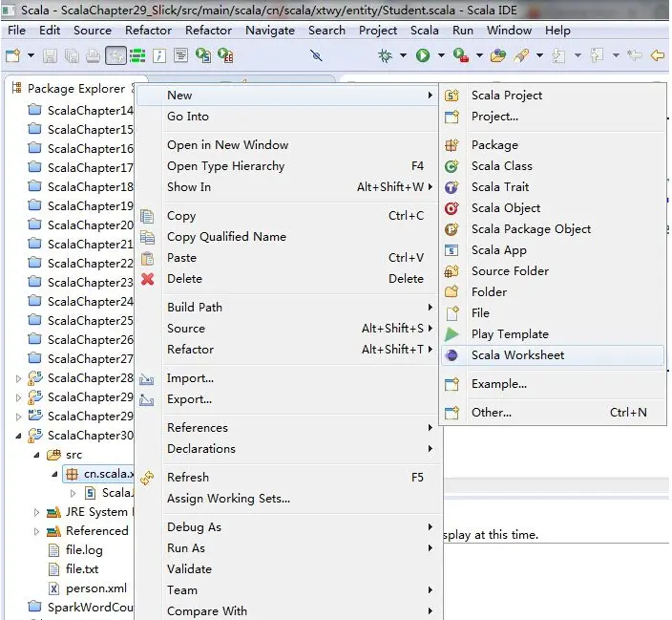This screenshot has height=620, width=672.
Task: Choose Copy Qualified Name entry
Action: pos(288,237)
